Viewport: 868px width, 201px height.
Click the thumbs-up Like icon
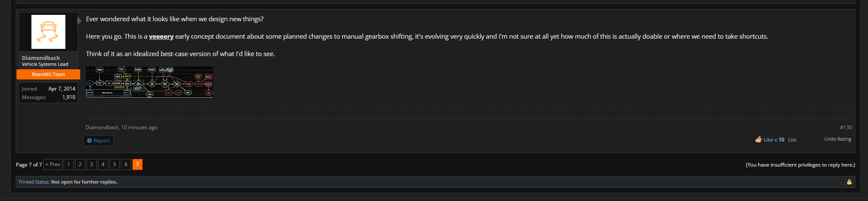click(x=758, y=139)
